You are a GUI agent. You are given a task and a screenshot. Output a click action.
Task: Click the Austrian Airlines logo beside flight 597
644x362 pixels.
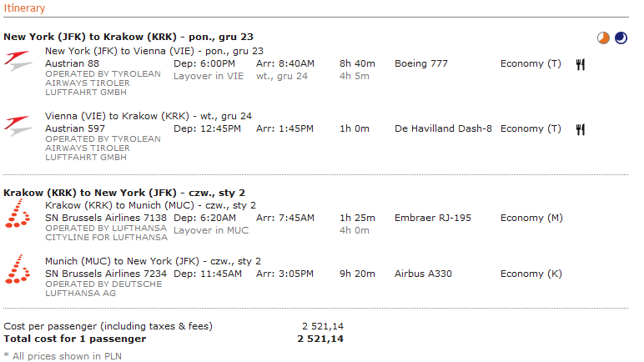click(x=18, y=126)
